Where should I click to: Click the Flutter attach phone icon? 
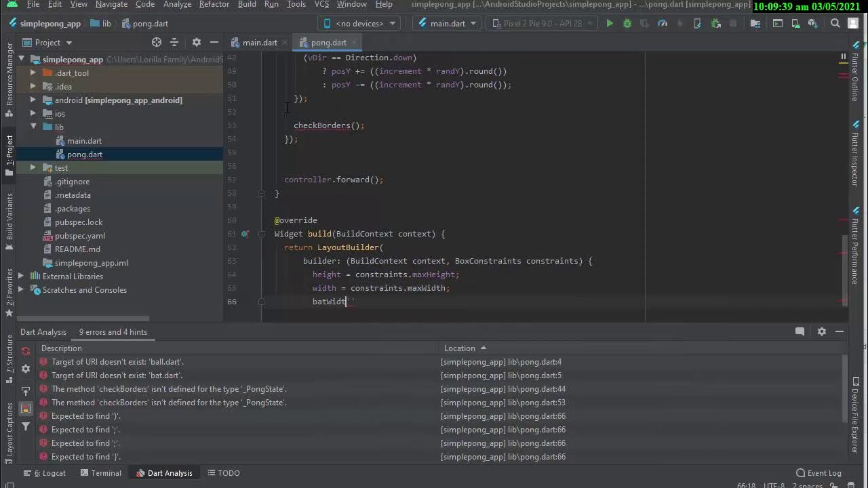pos(698,23)
